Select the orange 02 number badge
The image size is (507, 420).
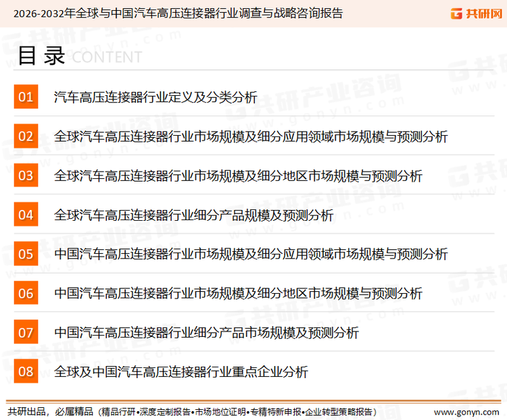point(26,136)
